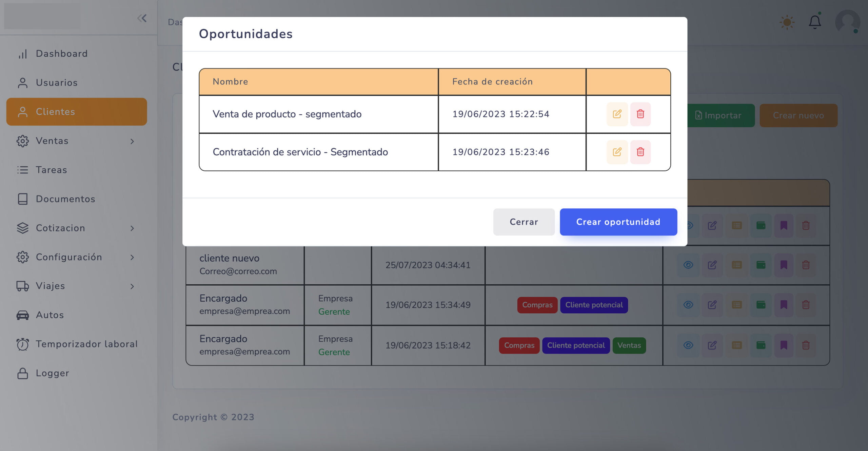Edit the Contratación de servicio - Segmentado opportunity
Screen dimensions: 868x451
point(617,152)
